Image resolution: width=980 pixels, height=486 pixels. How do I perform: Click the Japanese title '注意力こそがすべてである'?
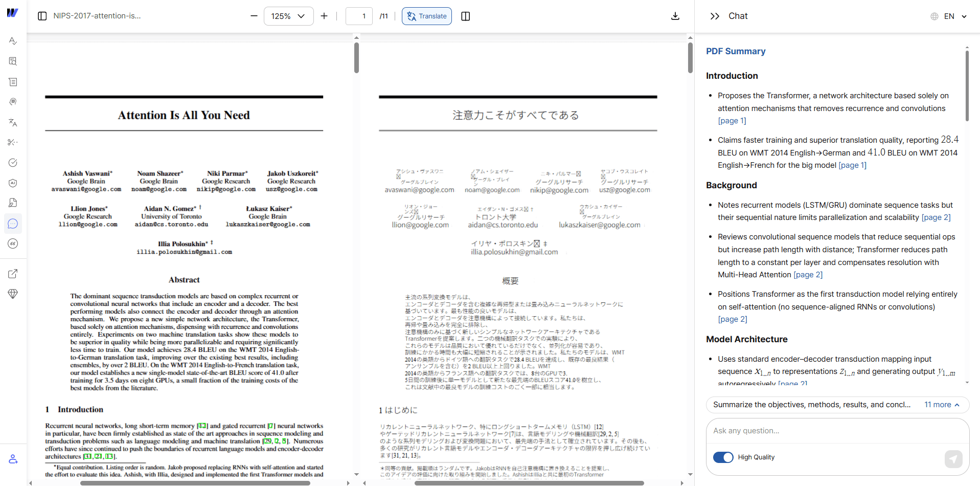coord(516,115)
